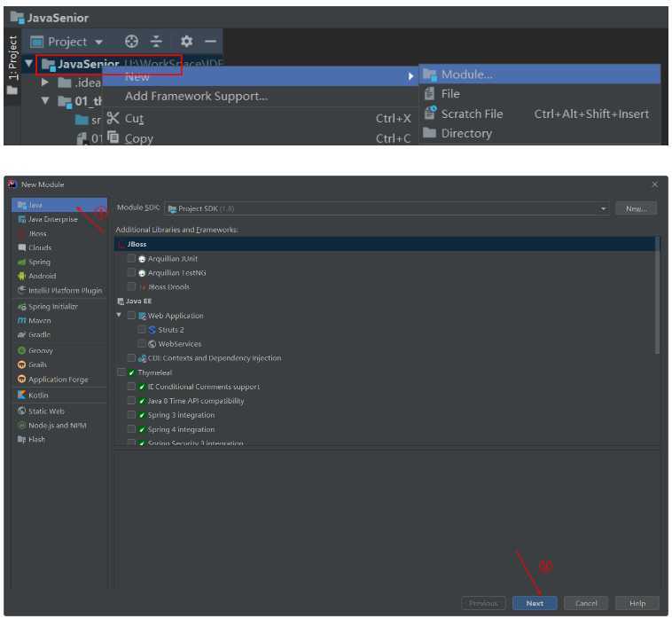Choose Directory from the New submenu
The image size is (672, 619).
tap(540, 133)
